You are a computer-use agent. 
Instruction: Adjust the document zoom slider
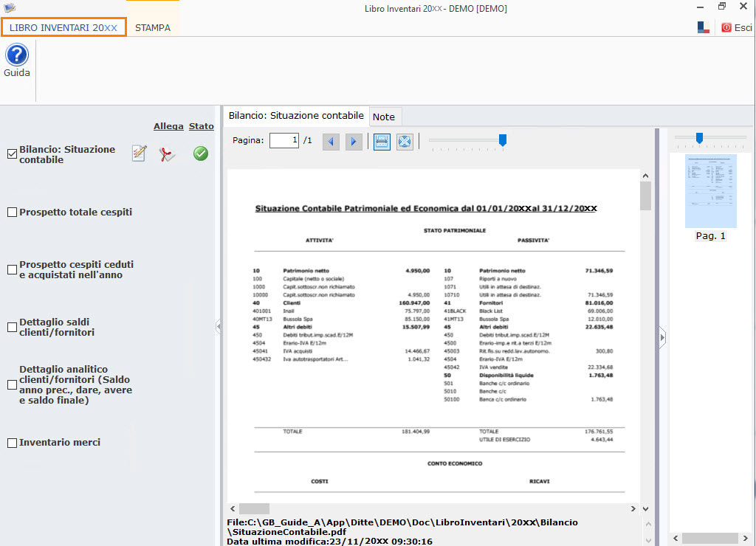(502, 140)
